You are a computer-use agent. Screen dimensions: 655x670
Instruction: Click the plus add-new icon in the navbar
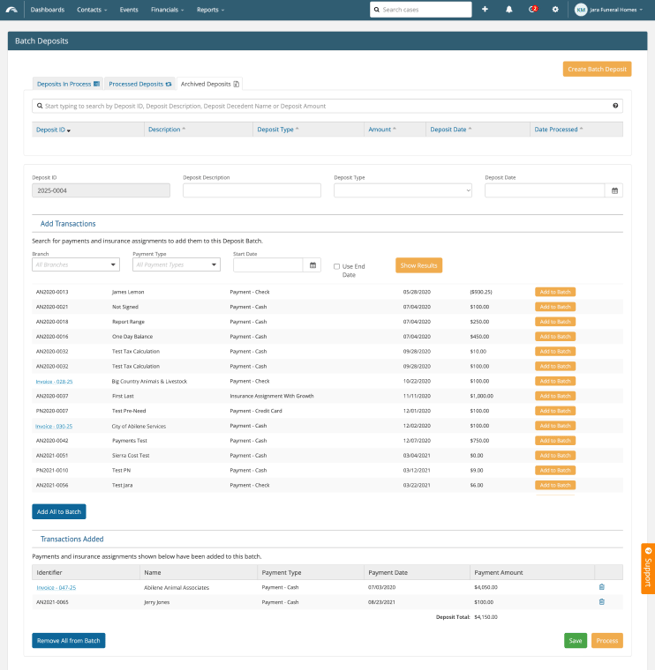coord(485,9)
